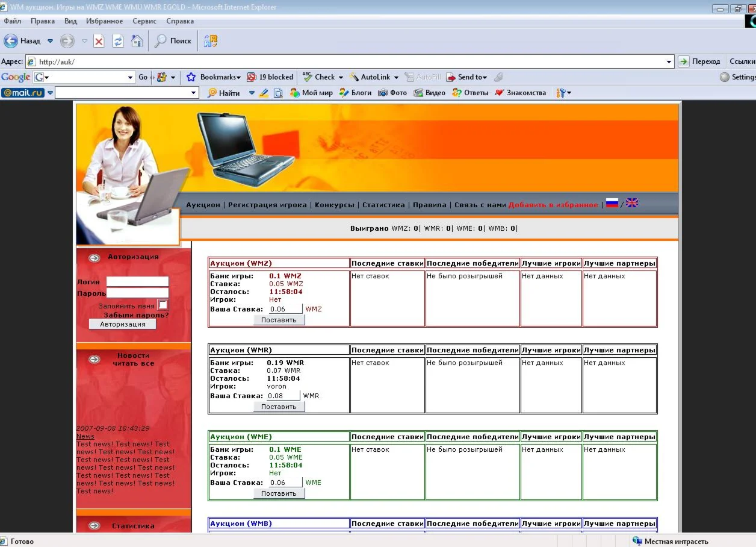Click the Refresh page icon
The height and width of the screenshot is (547, 756).
pos(118,41)
